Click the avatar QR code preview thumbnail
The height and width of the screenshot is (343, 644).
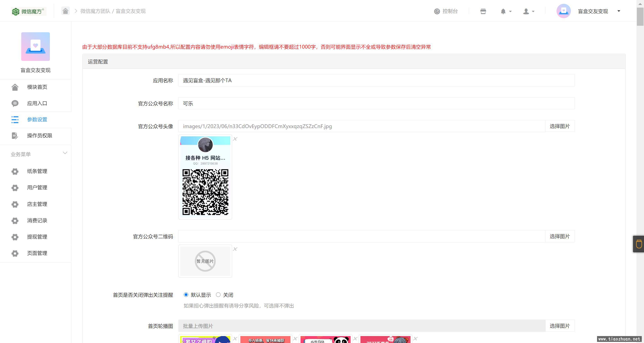click(x=205, y=177)
